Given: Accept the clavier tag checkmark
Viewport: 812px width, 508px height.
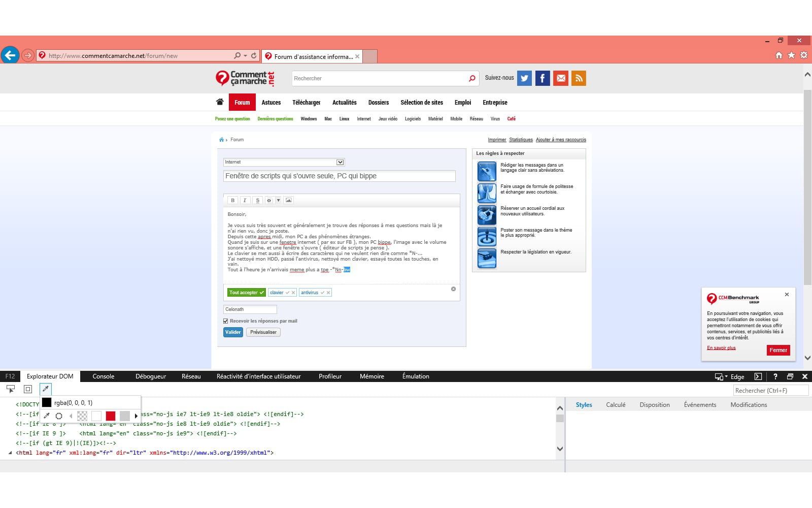Looking at the screenshot, I should point(287,293).
